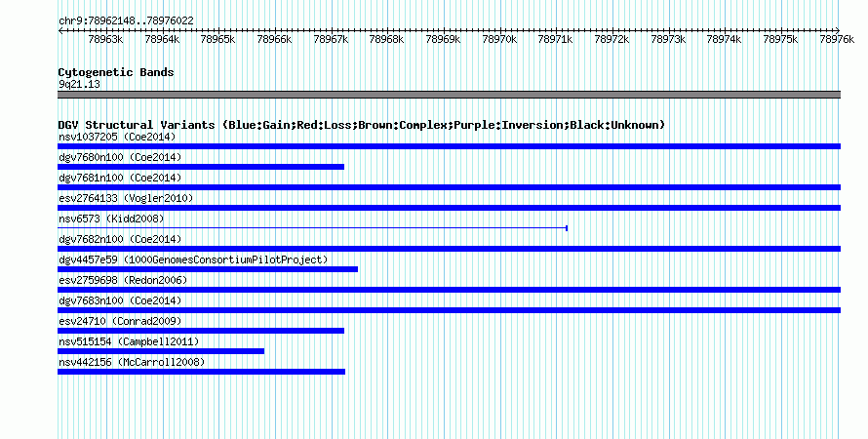Click the dgv7682n100 (Coe2014) label
Image resolution: width=868 pixels, height=439 pixels.
click(x=120, y=239)
